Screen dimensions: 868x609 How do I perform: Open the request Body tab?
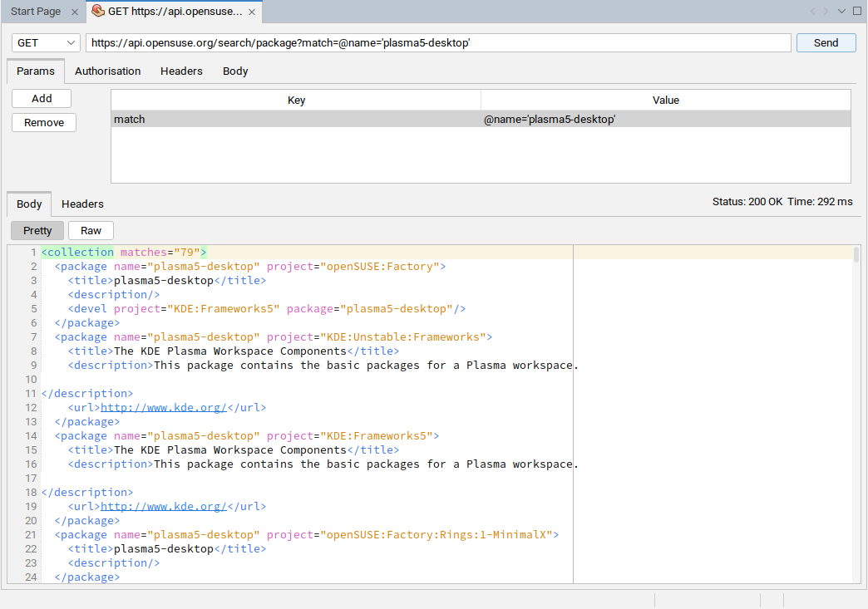click(x=235, y=71)
